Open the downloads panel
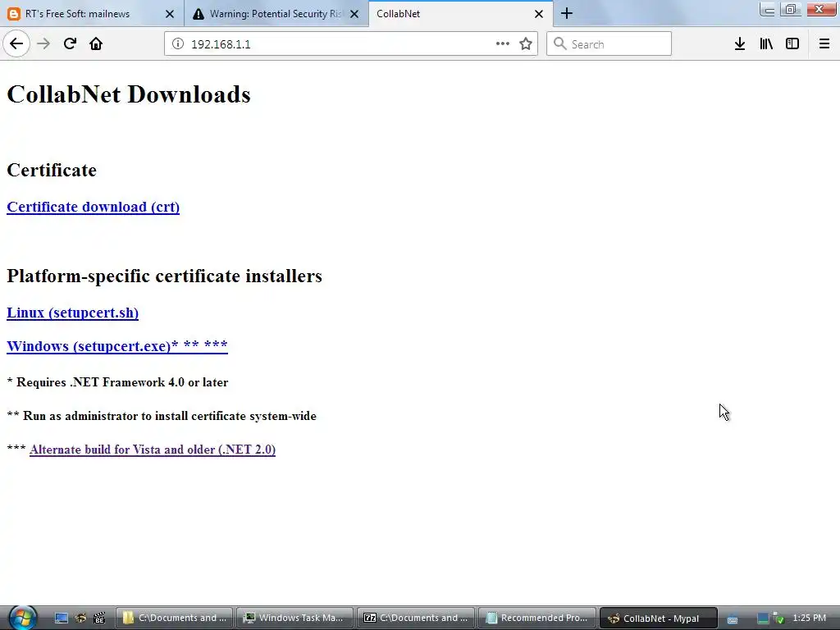Image resolution: width=840 pixels, height=630 pixels. [x=740, y=43]
